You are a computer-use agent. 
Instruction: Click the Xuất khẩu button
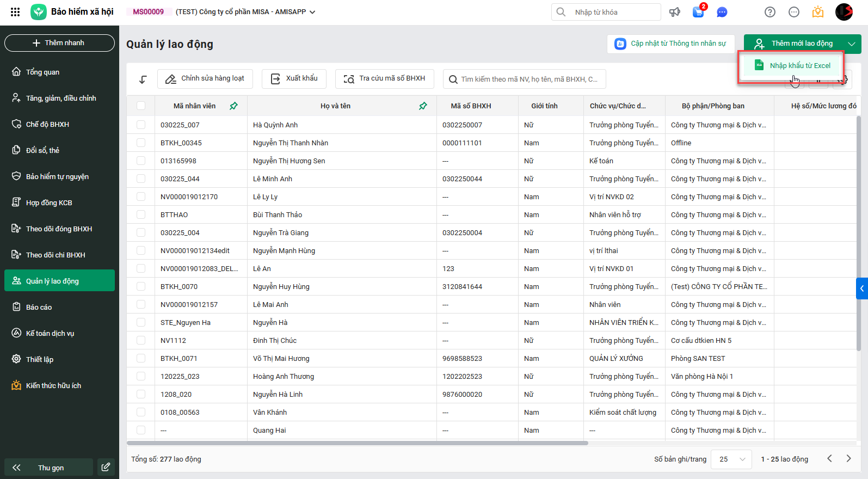tap(294, 78)
